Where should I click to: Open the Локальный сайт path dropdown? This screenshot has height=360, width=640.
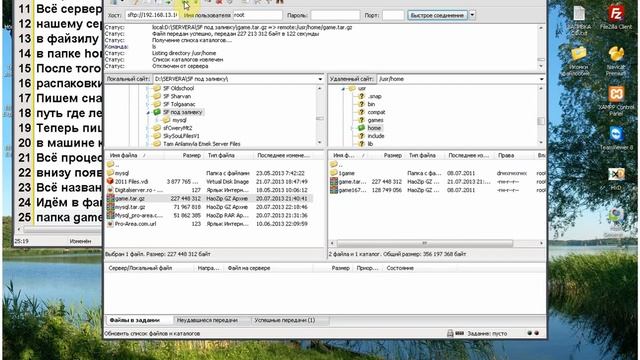[320, 79]
